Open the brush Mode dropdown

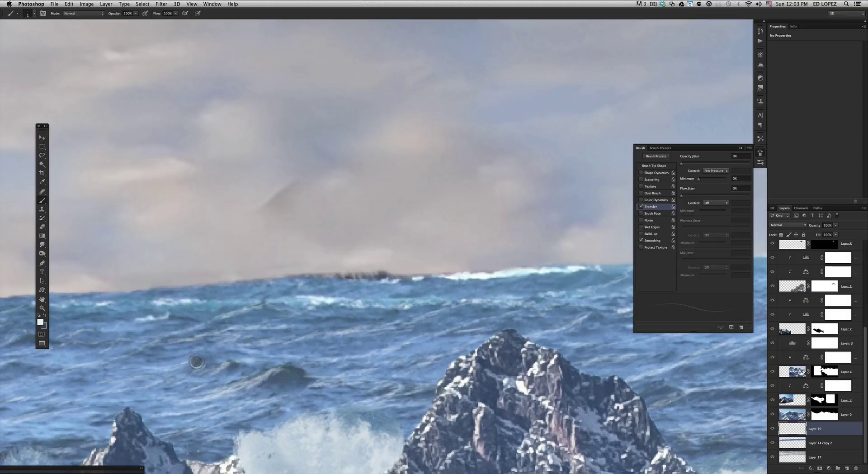pyautogui.click(x=84, y=14)
